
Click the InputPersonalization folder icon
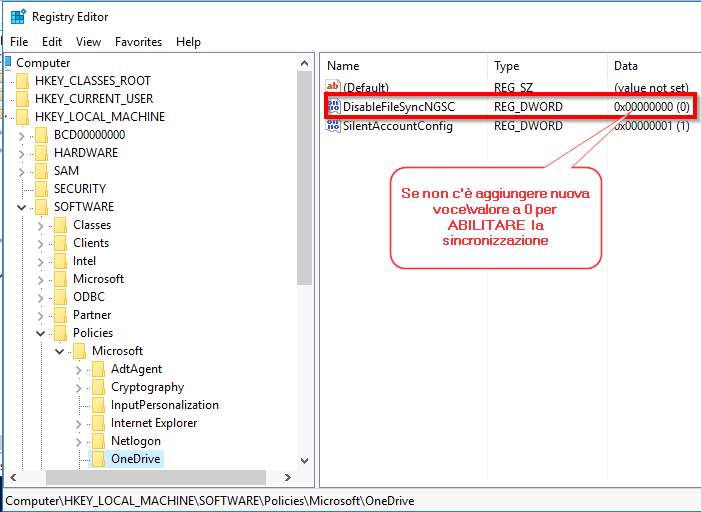tap(98, 405)
